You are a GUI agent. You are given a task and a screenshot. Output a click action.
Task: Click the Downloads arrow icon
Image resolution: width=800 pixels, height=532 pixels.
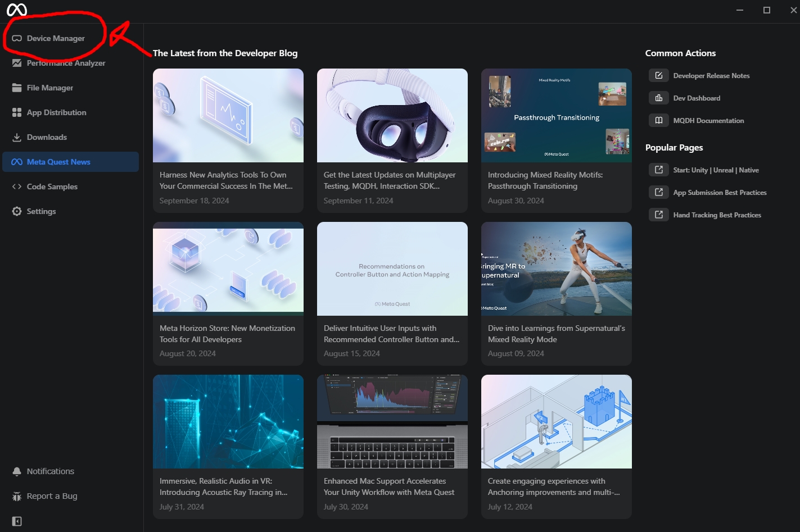[17, 137]
